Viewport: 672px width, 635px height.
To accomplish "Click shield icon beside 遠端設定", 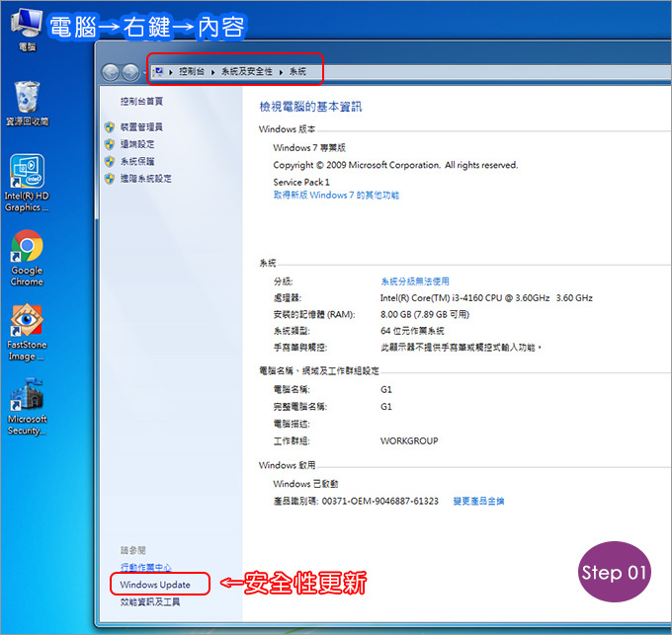I will point(110,144).
